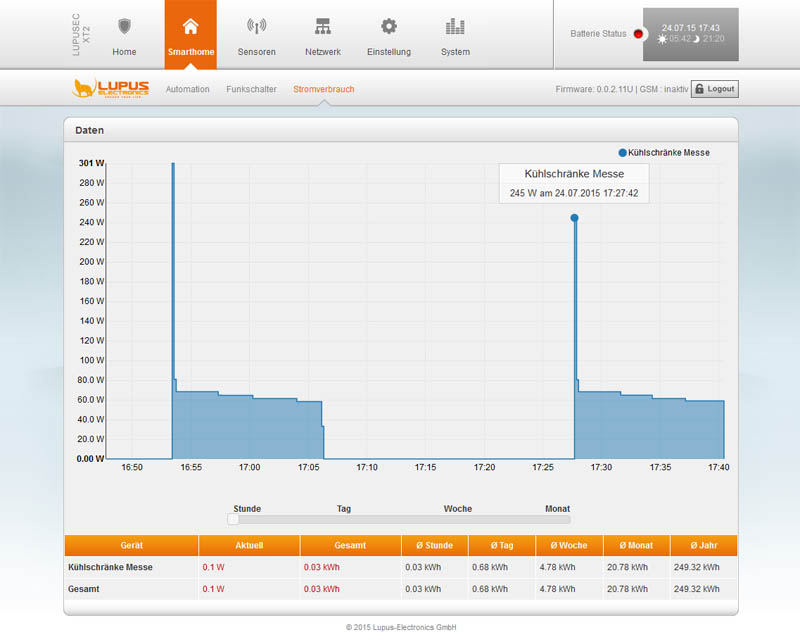This screenshot has width=800, height=642.
Task: Open the System bars icon
Action: click(x=455, y=26)
